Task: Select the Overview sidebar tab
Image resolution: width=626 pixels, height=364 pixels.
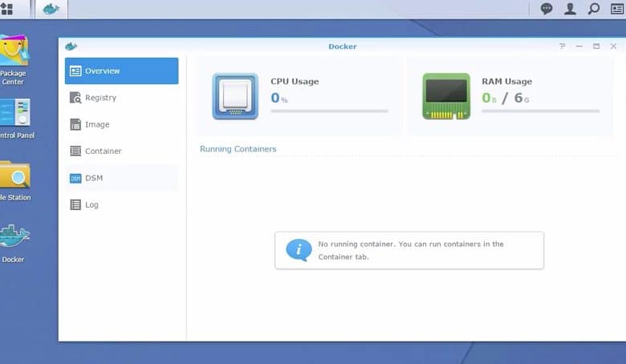Action: (121, 71)
